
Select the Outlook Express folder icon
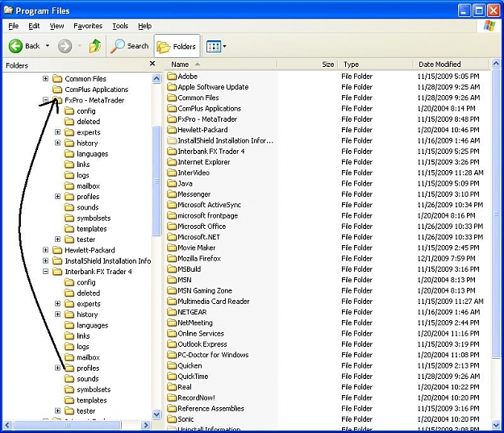(172, 344)
